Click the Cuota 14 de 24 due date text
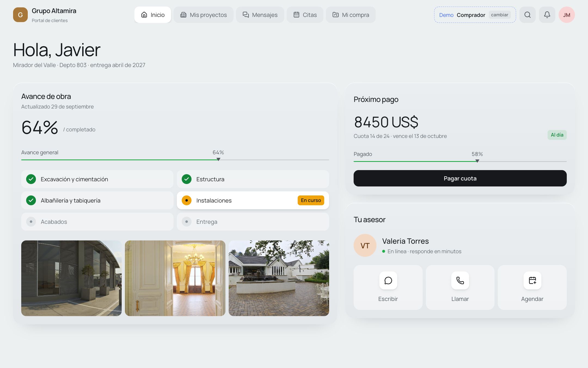588x368 pixels. tap(400, 136)
